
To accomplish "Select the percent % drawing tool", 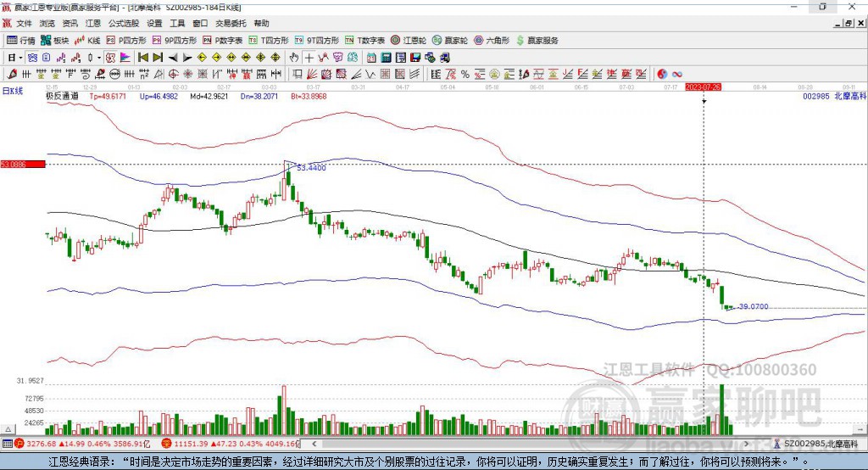I will coord(465,75).
